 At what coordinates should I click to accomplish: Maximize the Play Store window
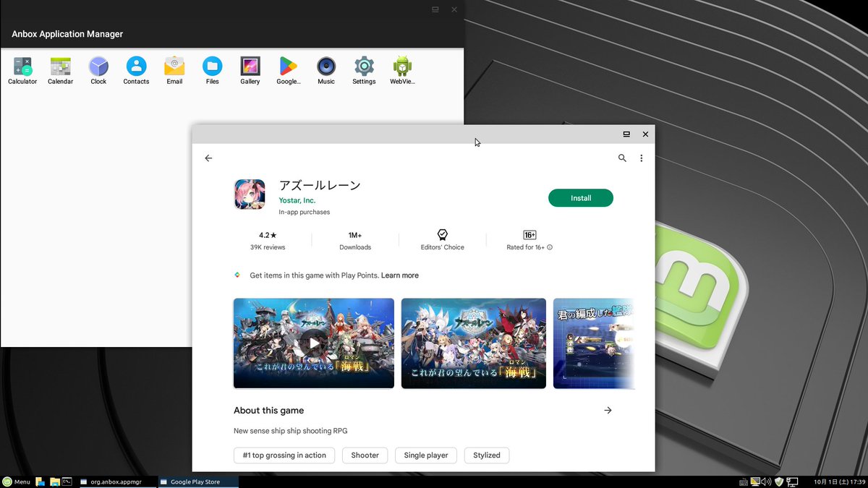pos(626,134)
